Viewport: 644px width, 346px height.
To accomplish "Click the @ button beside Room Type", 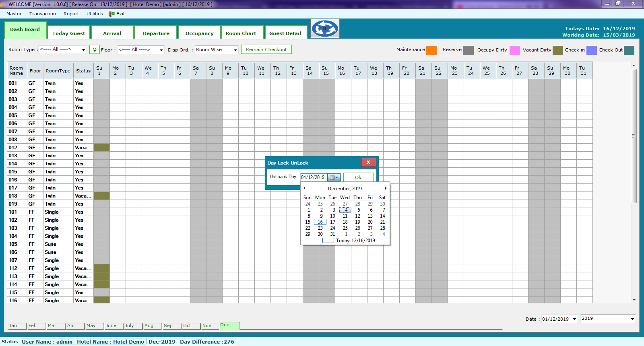I will point(95,49).
